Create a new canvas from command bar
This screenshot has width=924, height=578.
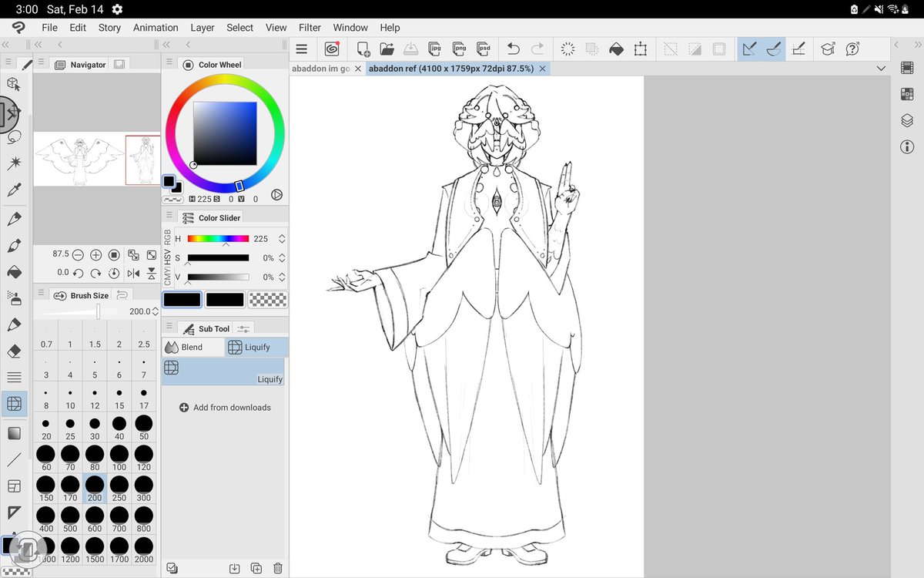pos(363,49)
